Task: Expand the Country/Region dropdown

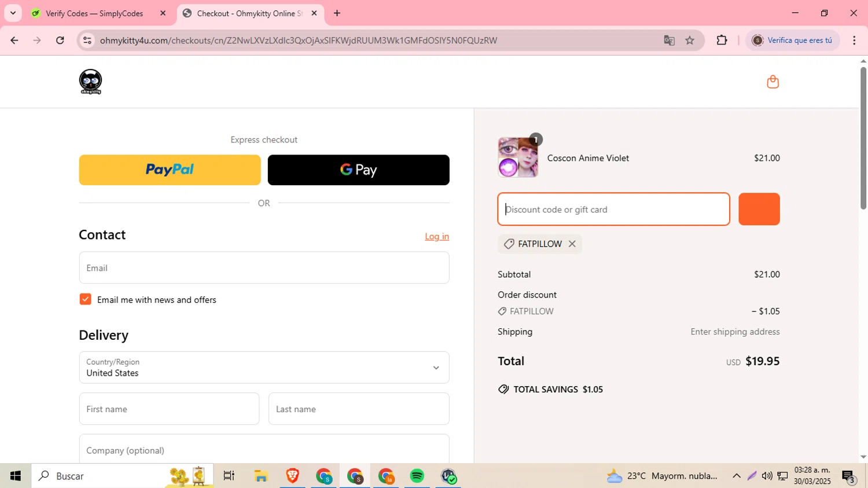Action: [x=264, y=368]
